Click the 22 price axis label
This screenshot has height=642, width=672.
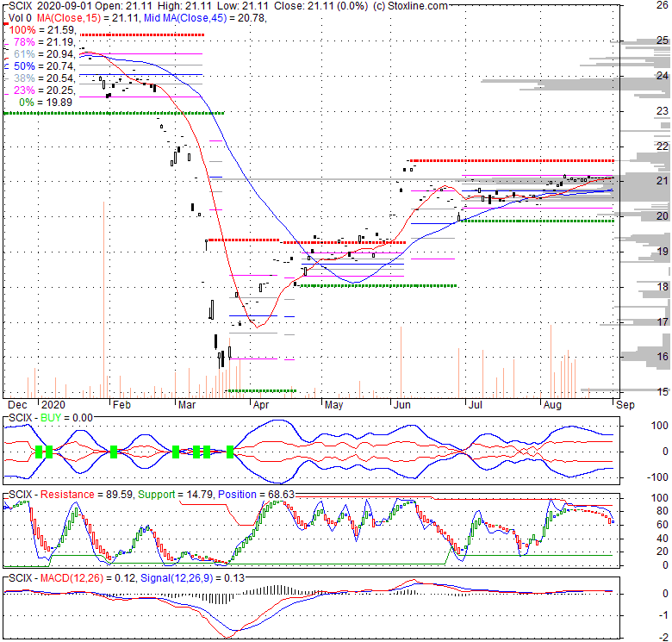pos(663,146)
